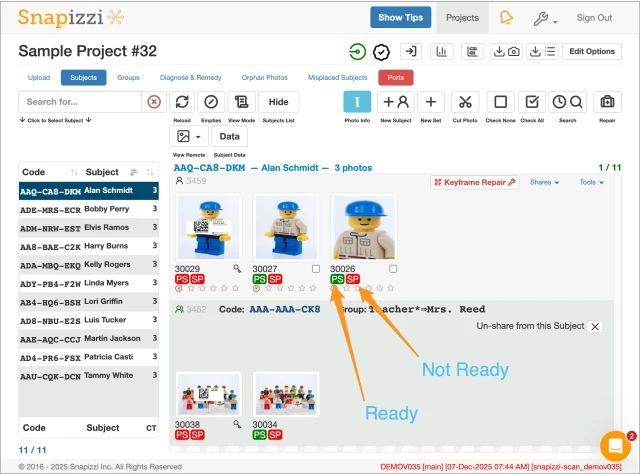640x474 pixels.
Task: Click the Hide subjects list button
Action: (278, 102)
